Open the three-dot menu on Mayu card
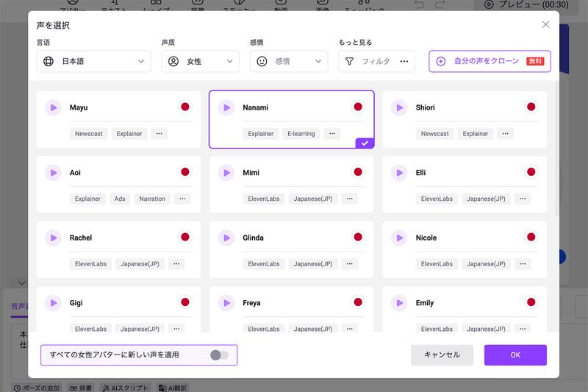Screen dimensions: 588x392 point(159,134)
